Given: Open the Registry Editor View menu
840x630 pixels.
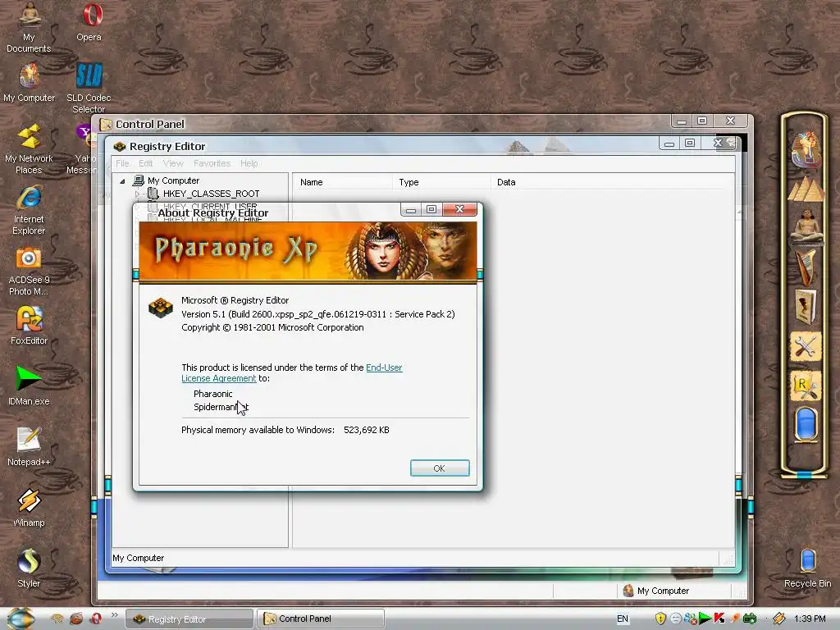Looking at the screenshot, I should click(x=173, y=163).
